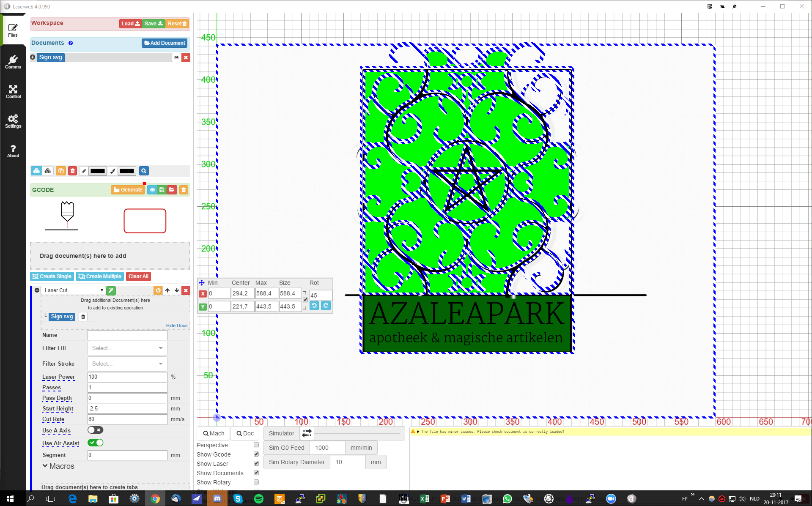The height and width of the screenshot is (506, 812).
Task: Load a workspace with the Load button
Action: (130, 24)
